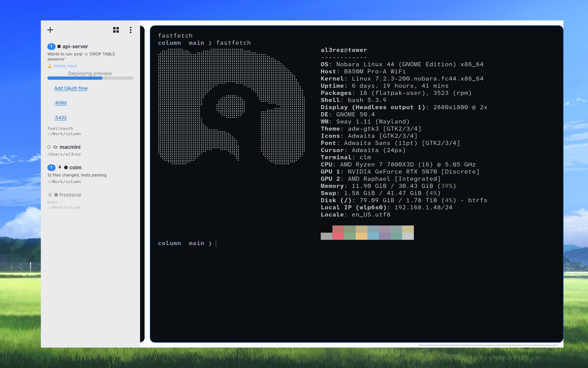Click the Icons line in fastfetch output
The height and width of the screenshot is (368, 588).
tap(369, 136)
